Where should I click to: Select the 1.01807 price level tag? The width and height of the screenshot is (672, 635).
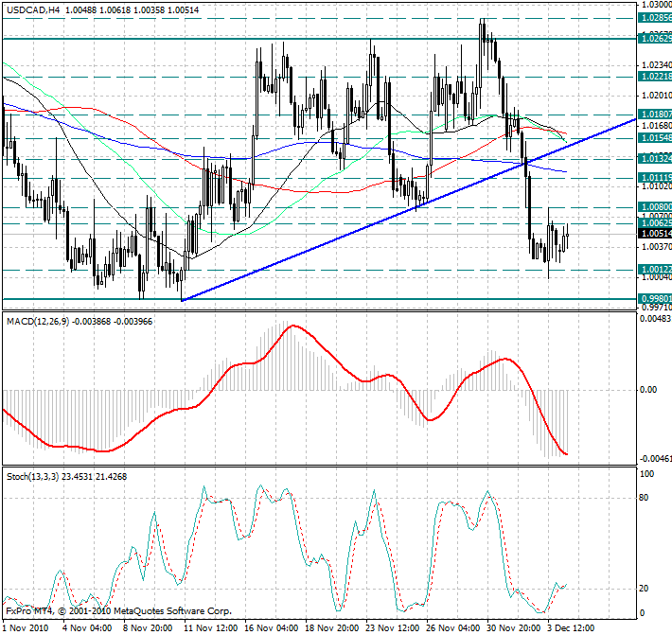tap(654, 114)
